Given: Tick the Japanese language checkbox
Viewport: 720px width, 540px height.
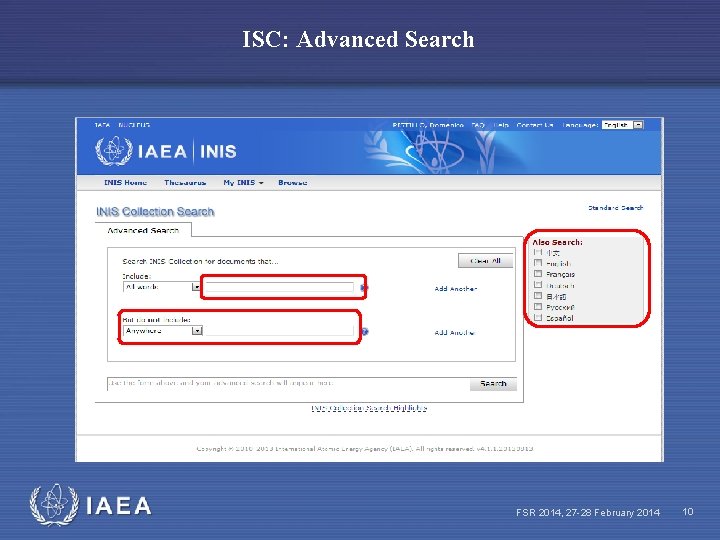Looking at the screenshot, I should pos(538,296).
